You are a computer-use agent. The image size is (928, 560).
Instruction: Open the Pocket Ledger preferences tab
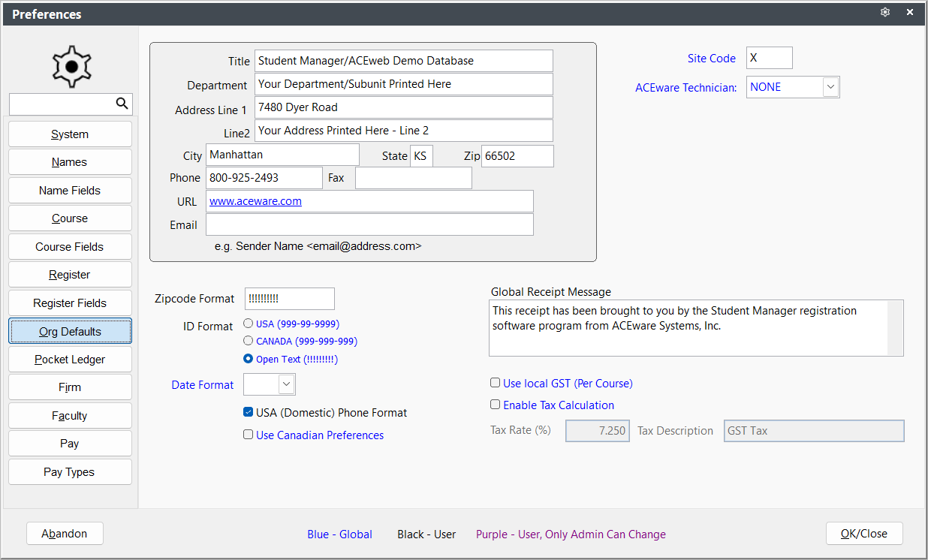click(70, 360)
